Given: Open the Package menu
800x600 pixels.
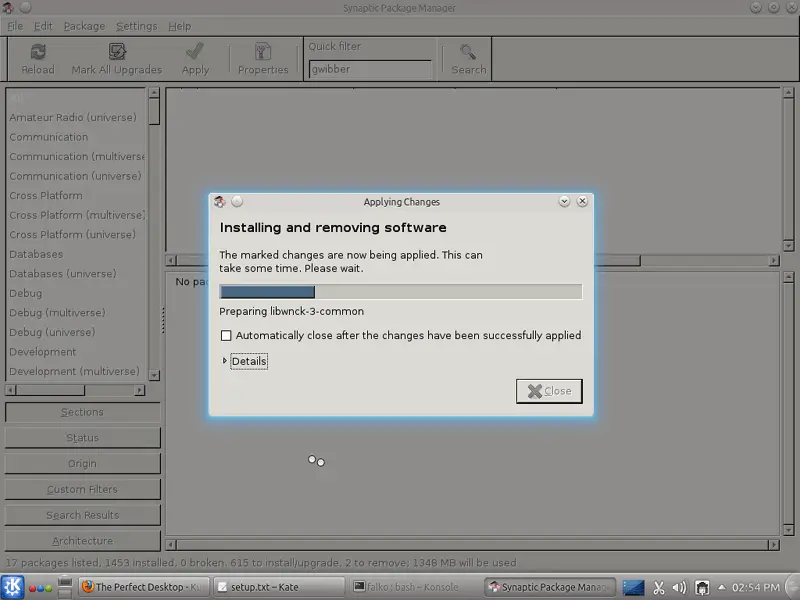Looking at the screenshot, I should 84,26.
